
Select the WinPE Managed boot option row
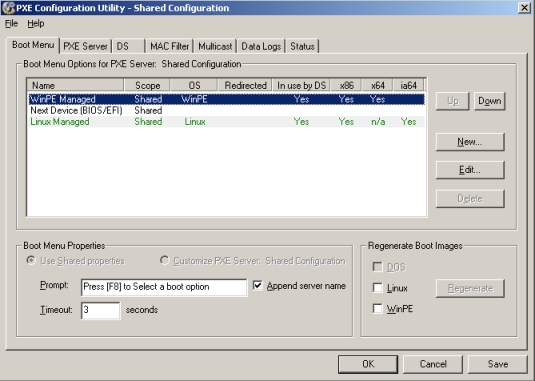pos(227,99)
